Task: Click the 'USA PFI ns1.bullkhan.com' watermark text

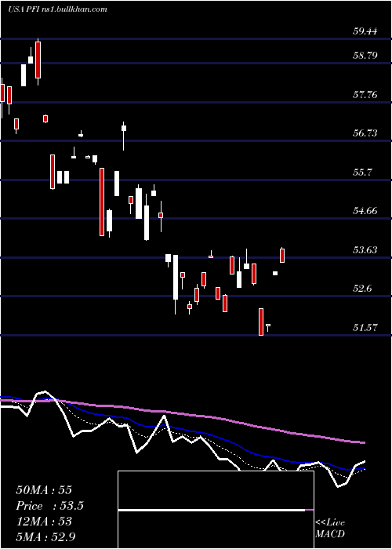Action: (x=57, y=9)
